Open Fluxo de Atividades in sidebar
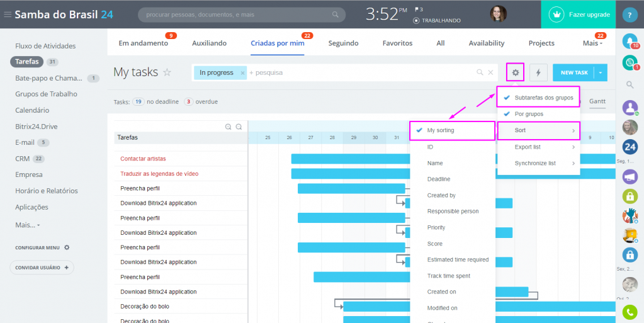The height and width of the screenshot is (323, 644). [x=45, y=46]
